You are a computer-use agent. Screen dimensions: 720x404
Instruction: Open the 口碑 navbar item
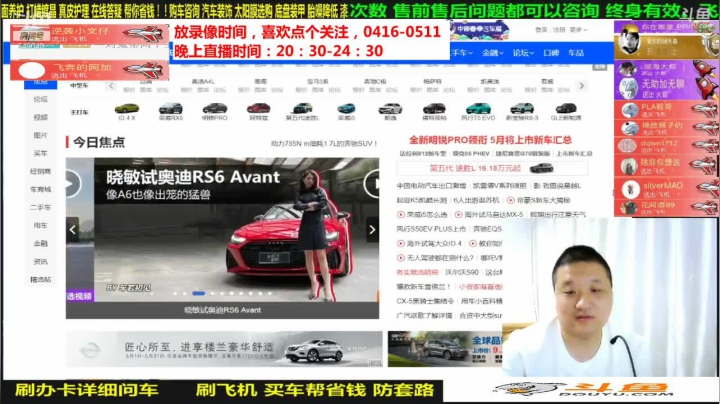(x=551, y=53)
